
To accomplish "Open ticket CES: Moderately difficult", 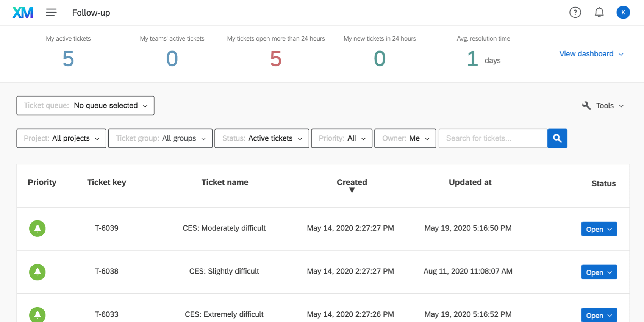I will (x=224, y=228).
